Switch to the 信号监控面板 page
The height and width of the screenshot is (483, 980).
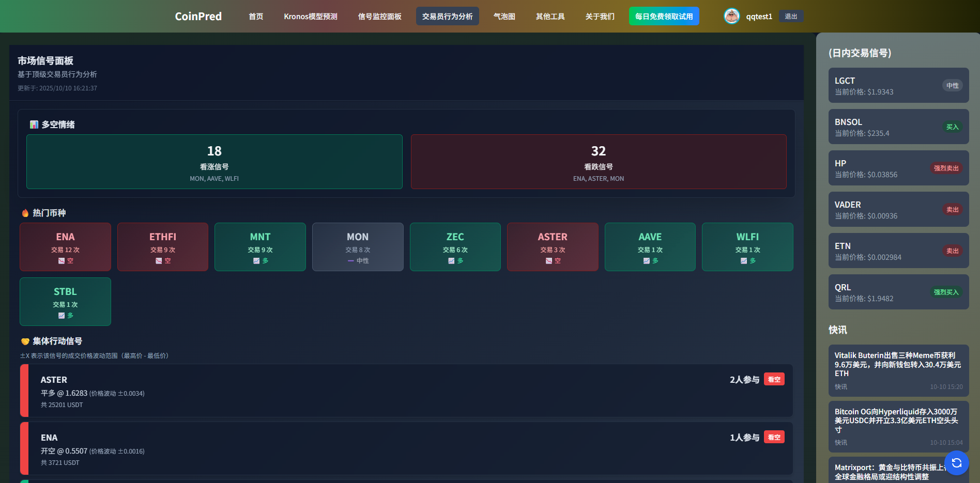coord(379,17)
